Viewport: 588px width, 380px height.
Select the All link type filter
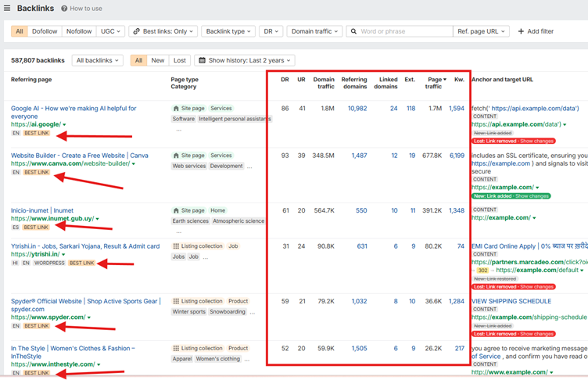tap(19, 31)
